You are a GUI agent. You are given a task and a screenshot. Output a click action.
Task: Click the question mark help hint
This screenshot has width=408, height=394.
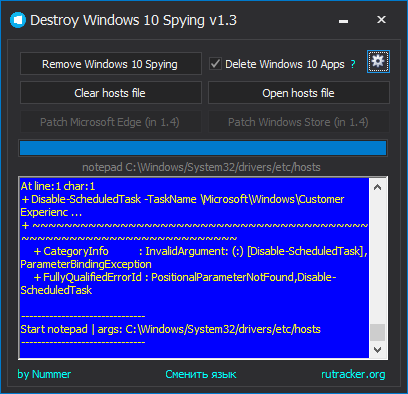click(353, 64)
